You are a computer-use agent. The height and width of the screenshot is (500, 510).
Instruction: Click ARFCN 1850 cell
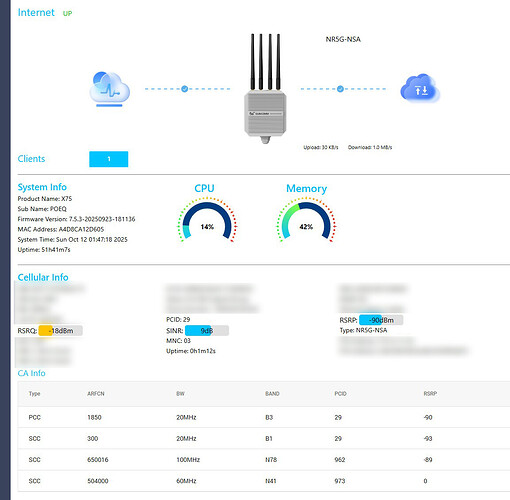coord(94,417)
